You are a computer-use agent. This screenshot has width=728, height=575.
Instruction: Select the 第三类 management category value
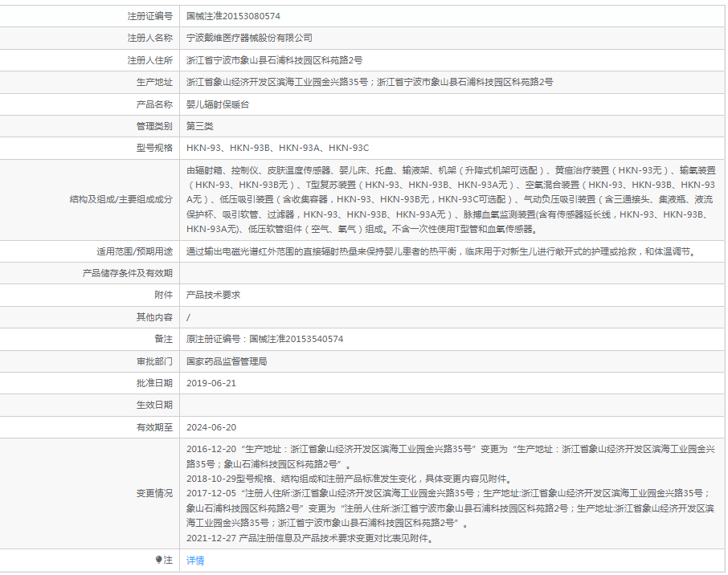[x=199, y=126]
